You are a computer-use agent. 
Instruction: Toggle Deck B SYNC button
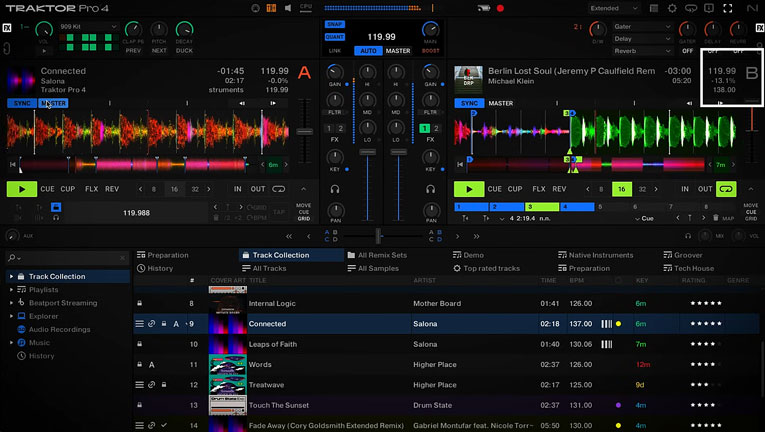coord(469,103)
